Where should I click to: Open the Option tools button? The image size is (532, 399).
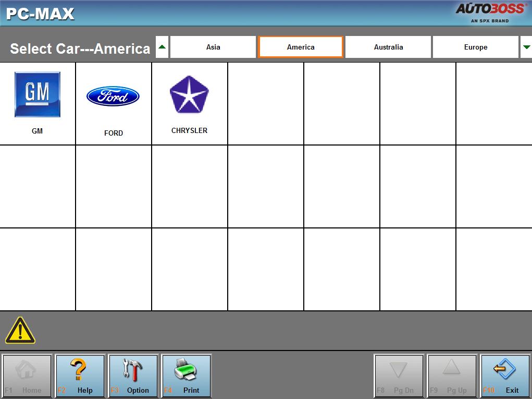133,376
